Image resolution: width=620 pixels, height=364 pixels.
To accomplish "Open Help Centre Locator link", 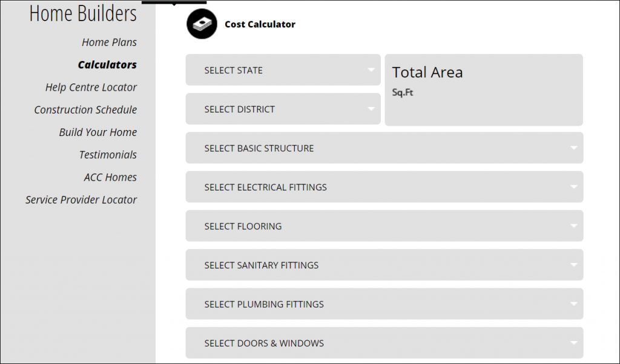I will point(91,87).
